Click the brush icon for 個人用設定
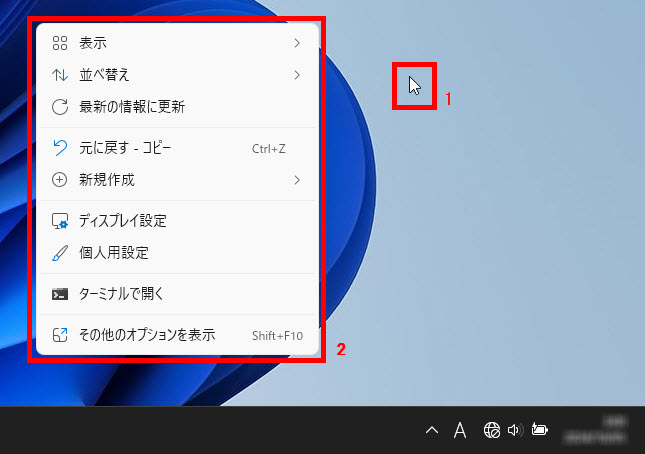The width and height of the screenshot is (645, 454). tap(59, 253)
